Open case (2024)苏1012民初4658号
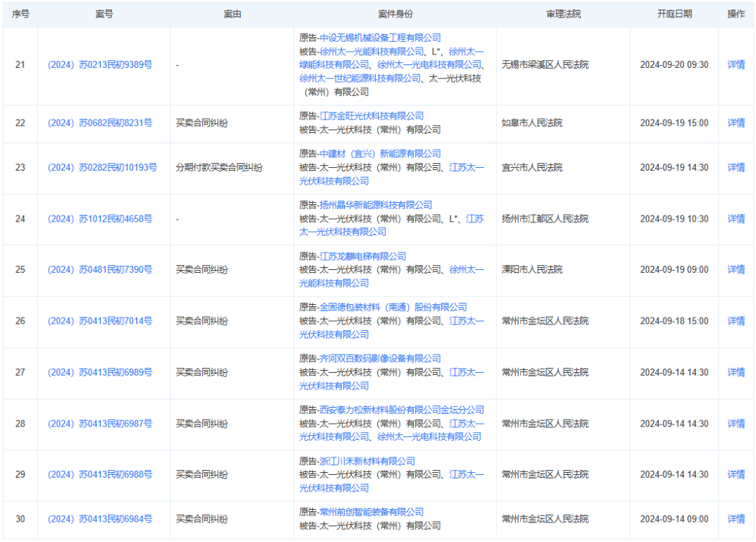 coord(99,219)
